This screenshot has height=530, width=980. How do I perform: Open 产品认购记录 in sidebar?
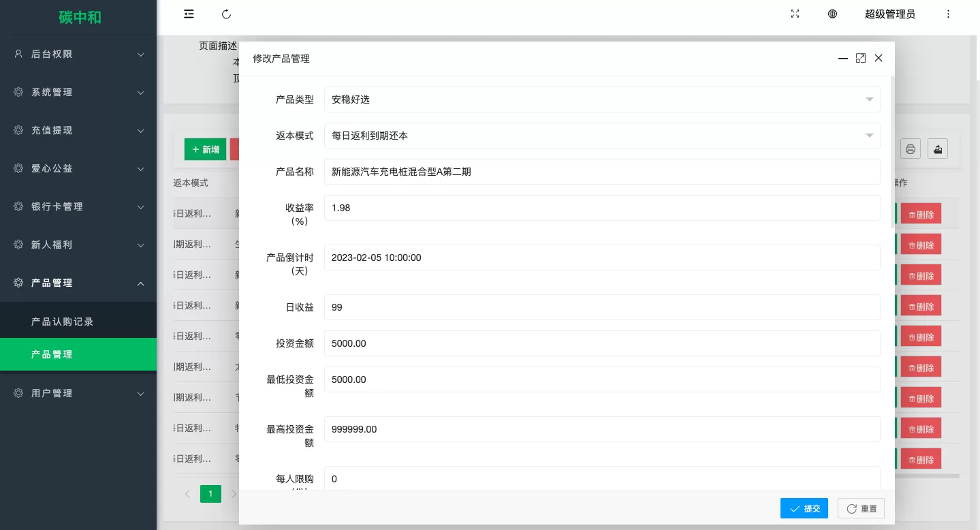click(x=63, y=322)
